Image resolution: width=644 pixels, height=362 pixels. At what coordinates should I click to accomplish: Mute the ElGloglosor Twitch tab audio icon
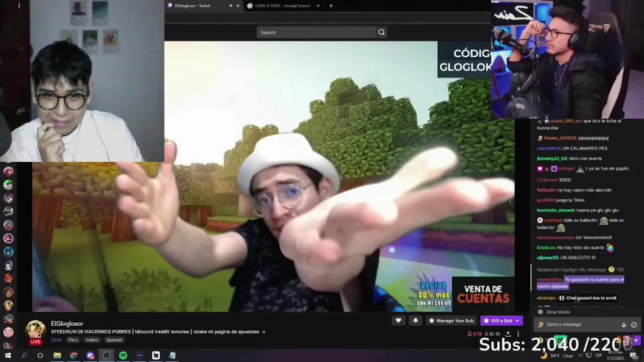[231, 6]
